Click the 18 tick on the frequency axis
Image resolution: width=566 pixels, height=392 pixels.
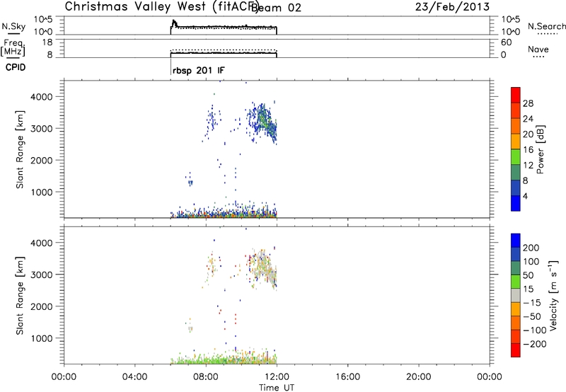[47, 42]
